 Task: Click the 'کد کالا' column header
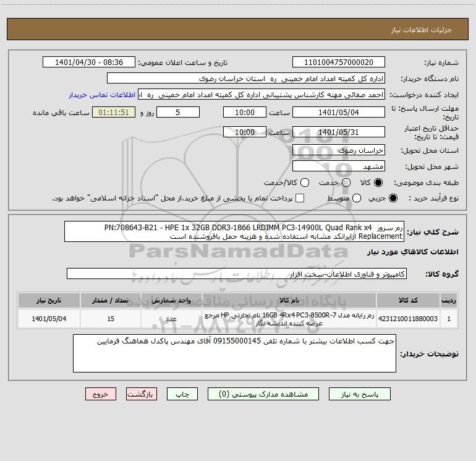coord(408,300)
